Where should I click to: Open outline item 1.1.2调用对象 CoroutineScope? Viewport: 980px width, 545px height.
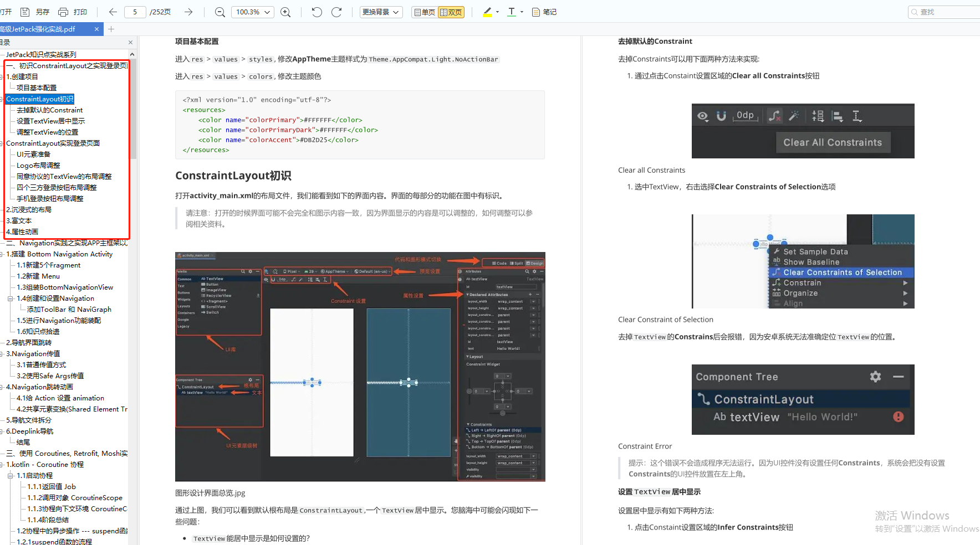pyautogui.click(x=75, y=497)
